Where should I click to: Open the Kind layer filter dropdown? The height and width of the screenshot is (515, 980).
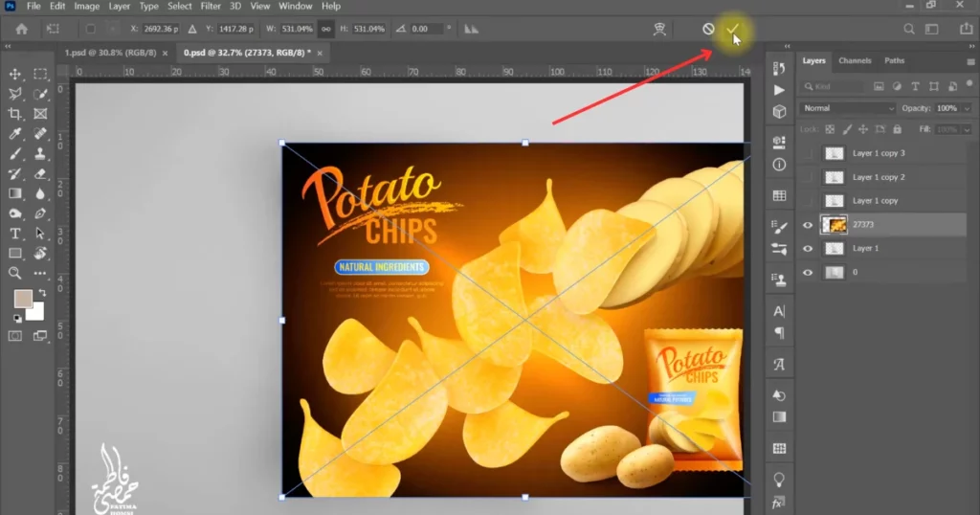pos(833,86)
